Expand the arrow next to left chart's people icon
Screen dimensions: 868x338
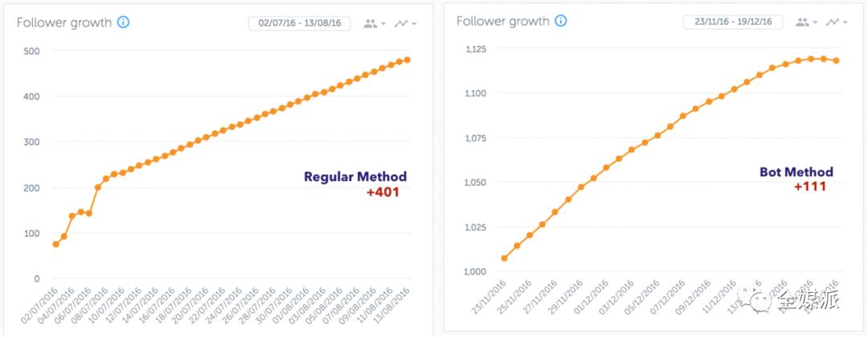pyautogui.click(x=384, y=24)
